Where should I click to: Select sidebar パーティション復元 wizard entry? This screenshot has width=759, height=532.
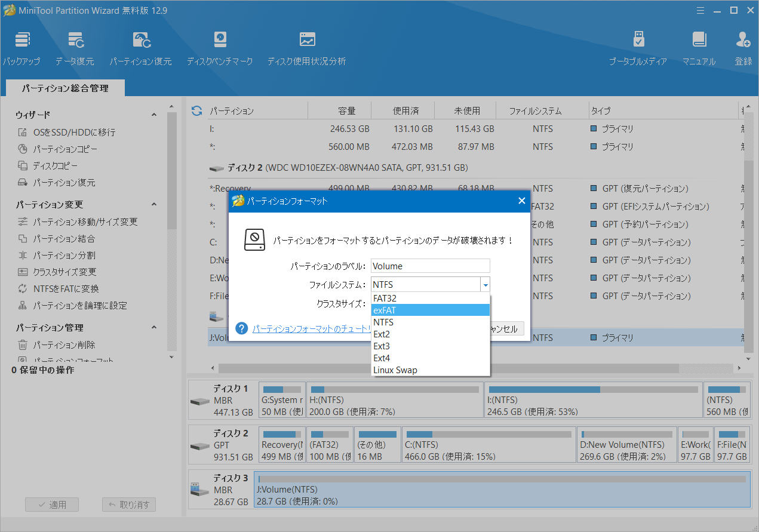coord(56,183)
